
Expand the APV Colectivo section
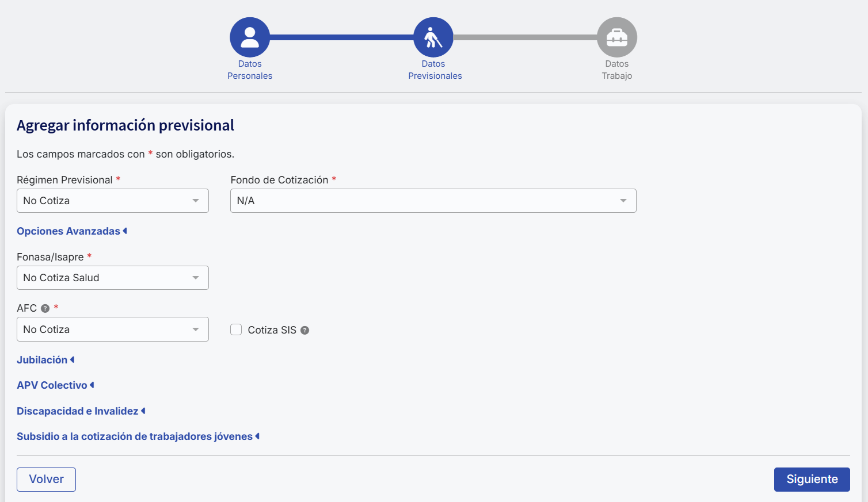point(55,385)
